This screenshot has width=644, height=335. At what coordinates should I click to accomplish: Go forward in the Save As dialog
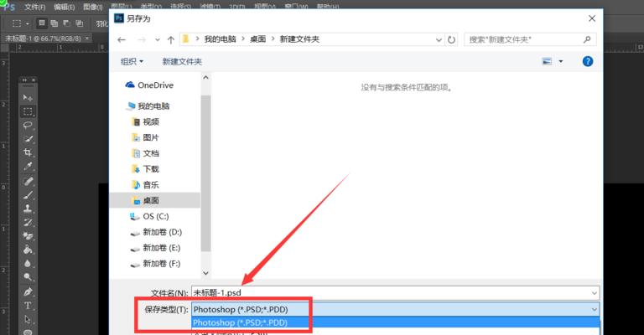point(141,39)
